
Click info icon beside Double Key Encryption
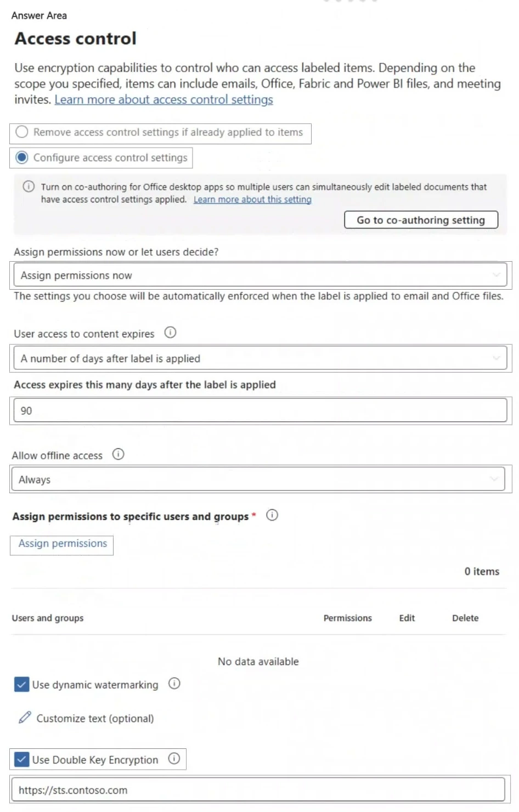click(x=174, y=759)
